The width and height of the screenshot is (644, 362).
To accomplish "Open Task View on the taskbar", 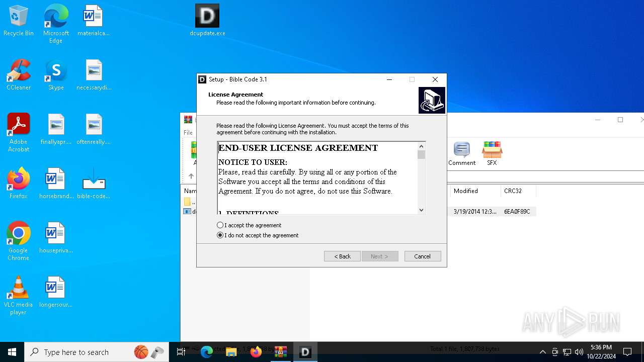I will (181, 352).
